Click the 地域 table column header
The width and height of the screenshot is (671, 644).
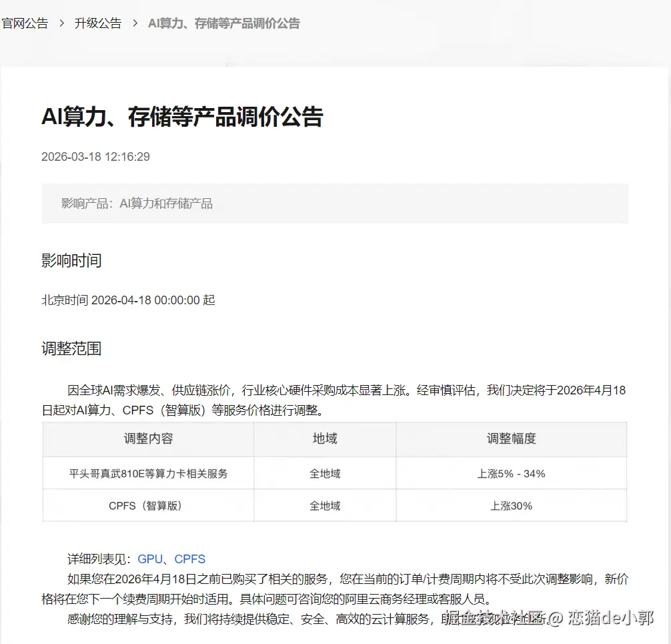(325, 438)
